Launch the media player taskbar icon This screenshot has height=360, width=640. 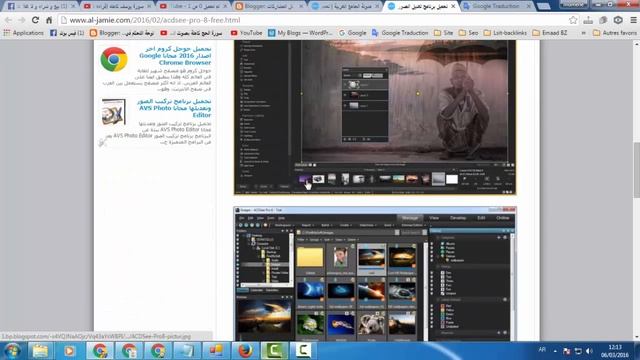(69, 351)
